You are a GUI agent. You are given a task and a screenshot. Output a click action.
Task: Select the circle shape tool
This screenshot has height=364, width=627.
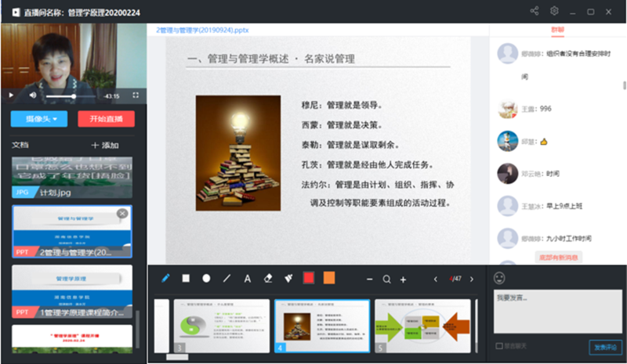coord(206,278)
